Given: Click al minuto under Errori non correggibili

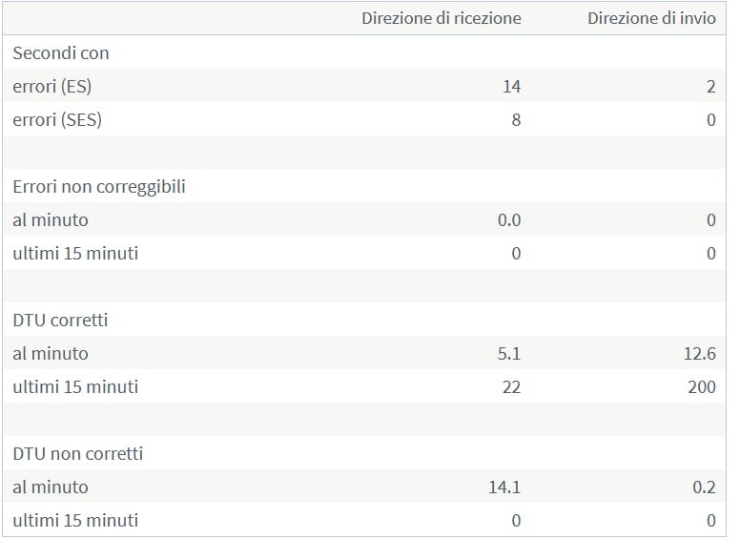Looking at the screenshot, I should [x=51, y=220].
